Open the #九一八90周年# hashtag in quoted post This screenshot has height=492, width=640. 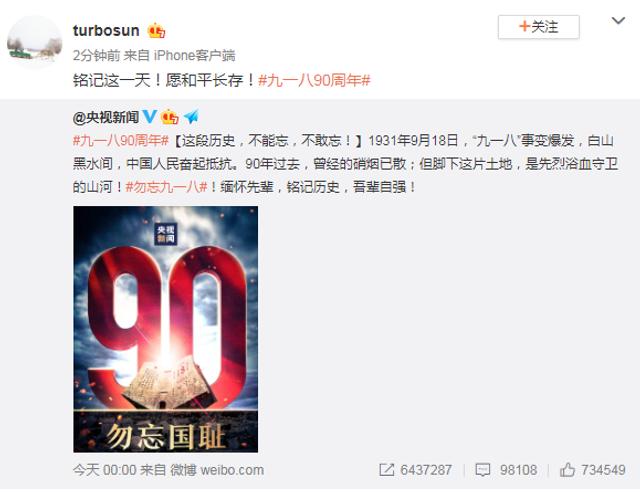click(x=121, y=141)
